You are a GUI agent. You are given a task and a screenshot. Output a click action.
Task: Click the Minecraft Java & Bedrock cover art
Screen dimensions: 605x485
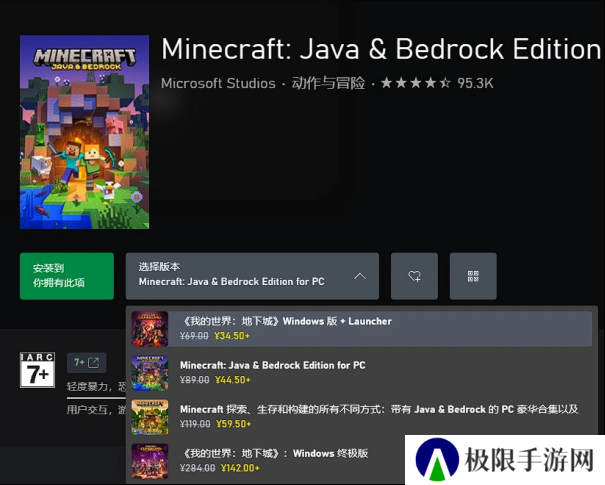tap(84, 132)
